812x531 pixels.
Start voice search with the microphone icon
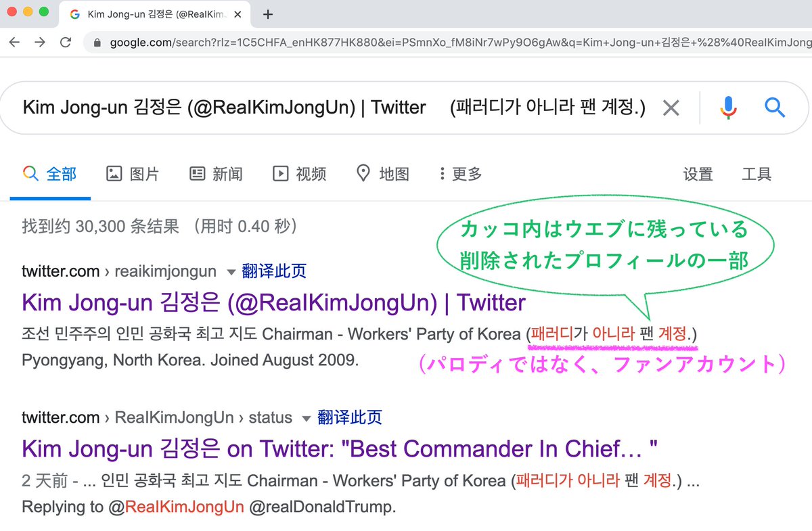pos(728,107)
